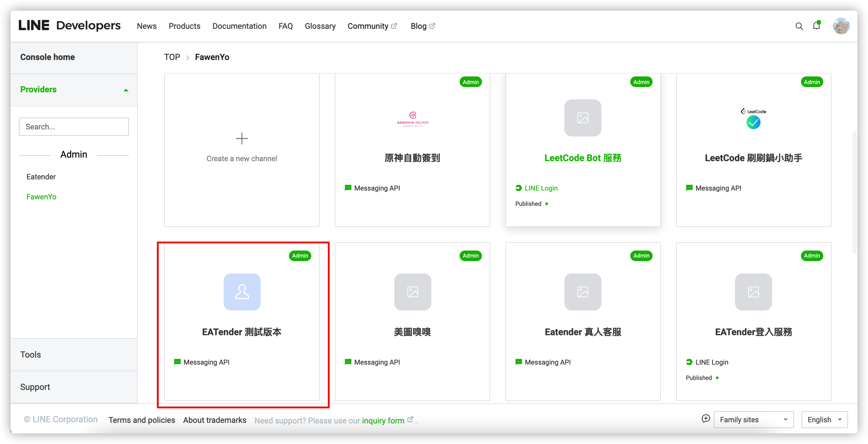The width and height of the screenshot is (868, 444).
Task: Open the English language dropdown
Action: click(x=824, y=419)
